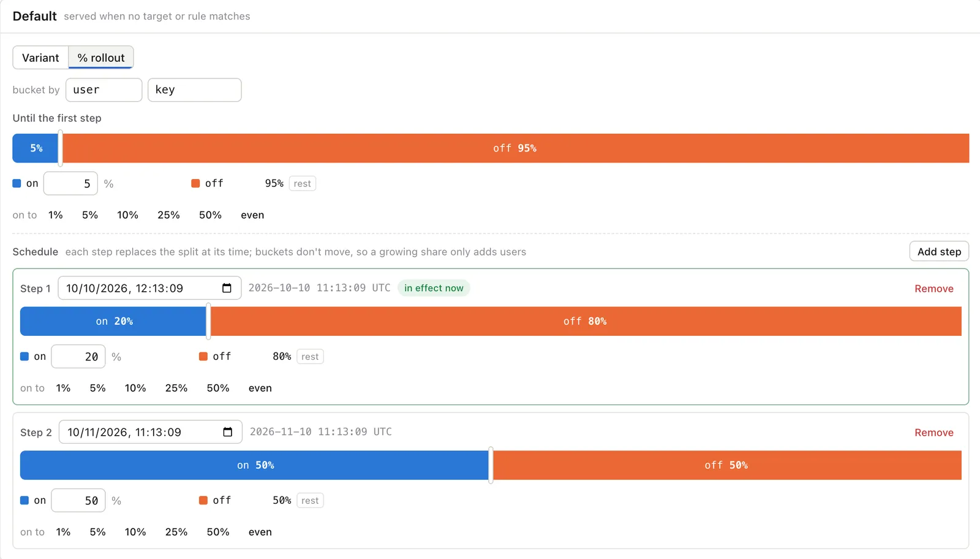
Task: Remove Step 2 from schedule
Action: [934, 433]
